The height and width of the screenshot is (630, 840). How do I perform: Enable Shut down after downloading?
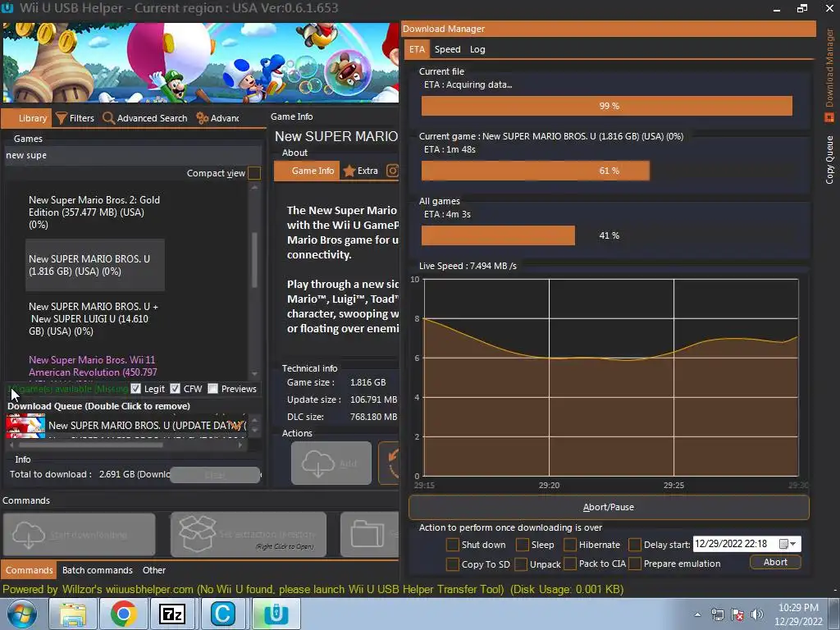[x=452, y=545]
